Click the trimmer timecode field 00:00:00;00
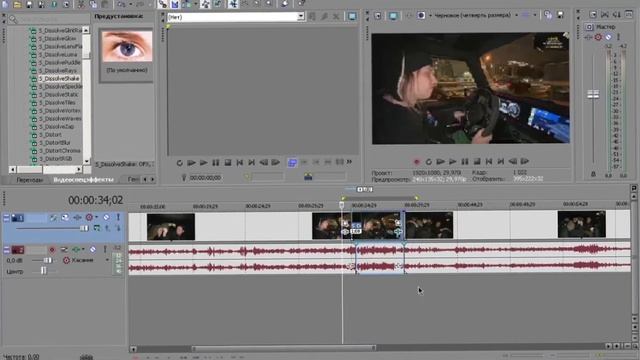The width and height of the screenshot is (640, 360). [x=205, y=178]
